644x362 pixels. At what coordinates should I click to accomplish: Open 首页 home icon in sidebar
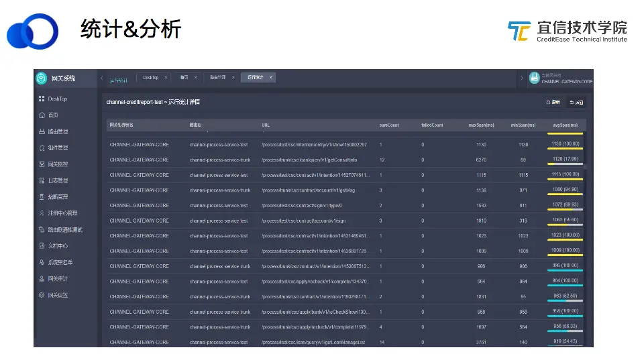42,115
